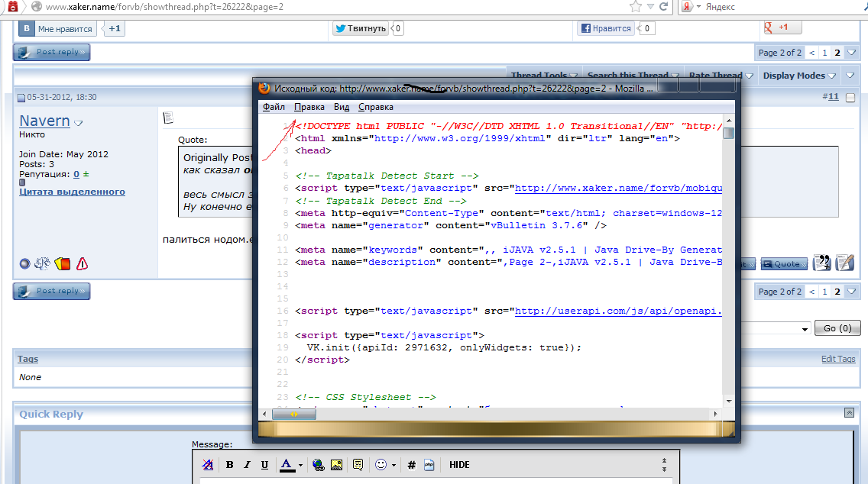Click the Insert Link globe icon

point(319,465)
